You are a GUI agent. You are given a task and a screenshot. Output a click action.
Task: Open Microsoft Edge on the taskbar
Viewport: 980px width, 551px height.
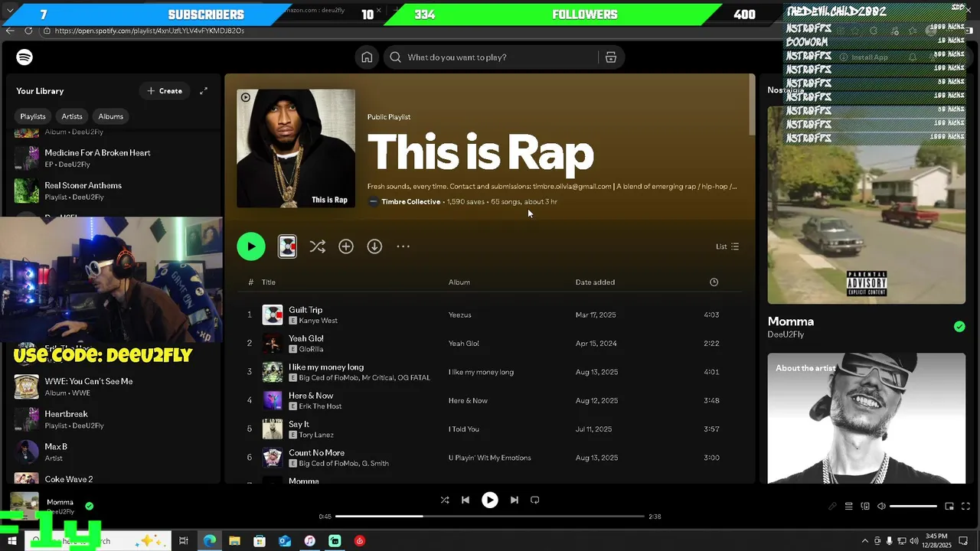click(210, 541)
